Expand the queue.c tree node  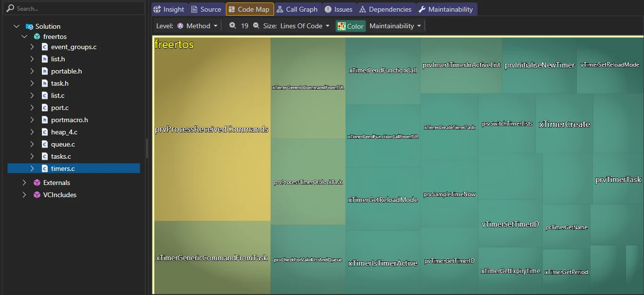click(x=32, y=144)
